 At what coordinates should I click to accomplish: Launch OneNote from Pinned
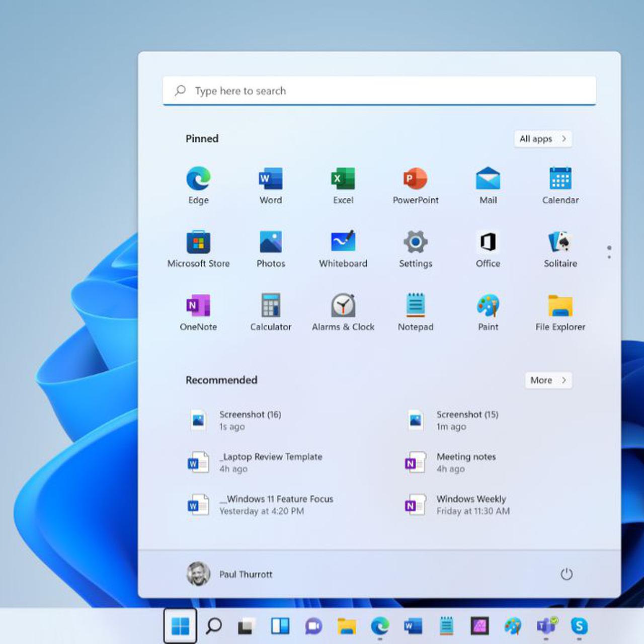198,312
